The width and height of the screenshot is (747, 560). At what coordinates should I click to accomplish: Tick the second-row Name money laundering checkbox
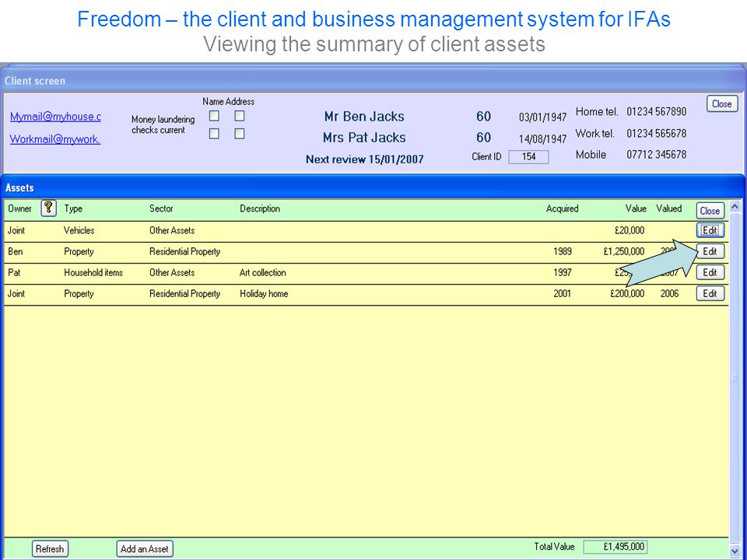(x=215, y=134)
